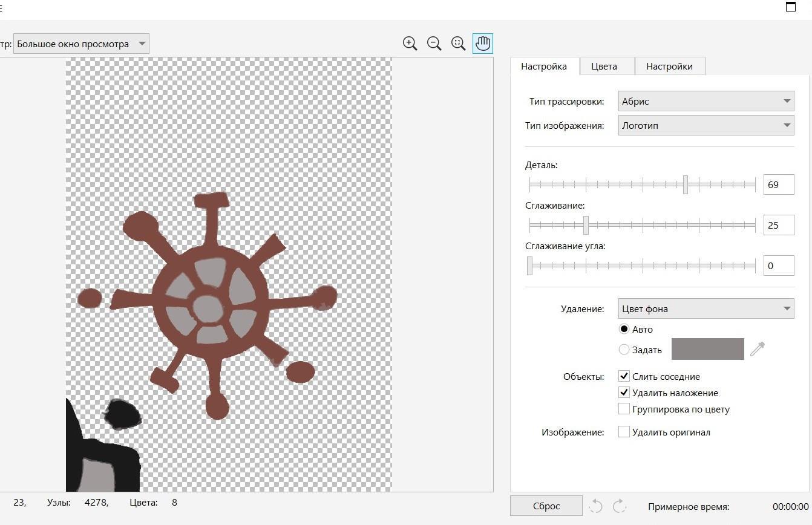Pick background color with eyedropper icon
Screen dimensions: 812x525
coord(758,349)
